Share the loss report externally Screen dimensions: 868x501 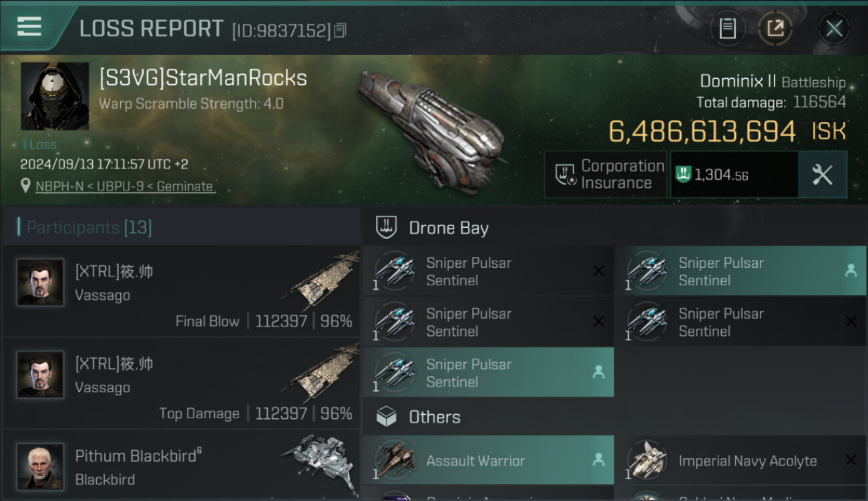click(x=775, y=29)
